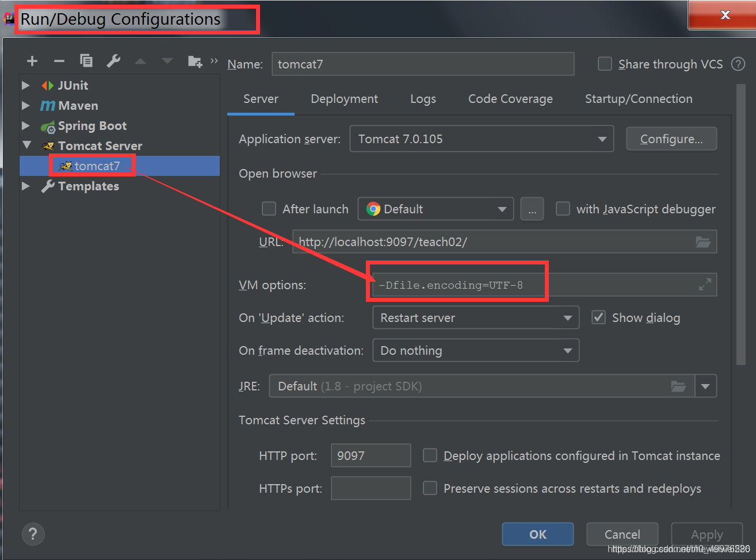Click the HTTP port field
Screen dimensions: 756x560
[371, 455]
